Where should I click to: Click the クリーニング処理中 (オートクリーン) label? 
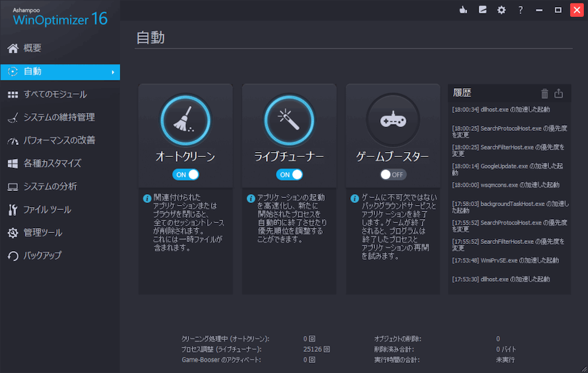[x=226, y=339]
